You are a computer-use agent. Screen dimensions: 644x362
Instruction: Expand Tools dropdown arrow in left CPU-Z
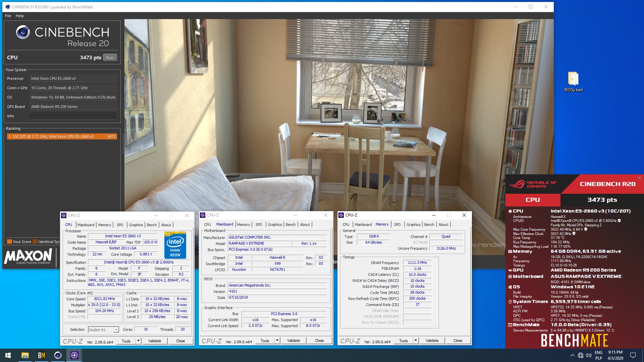click(138, 341)
